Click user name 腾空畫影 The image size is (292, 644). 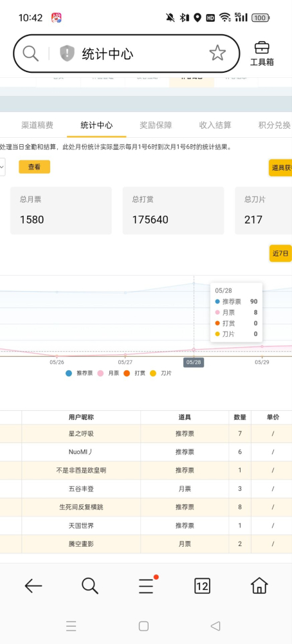point(81,544)
